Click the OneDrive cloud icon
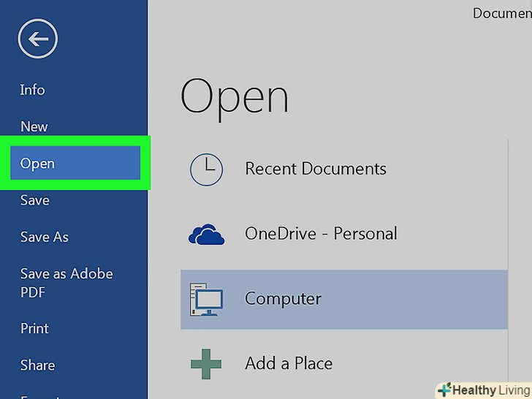 [206, 235]
